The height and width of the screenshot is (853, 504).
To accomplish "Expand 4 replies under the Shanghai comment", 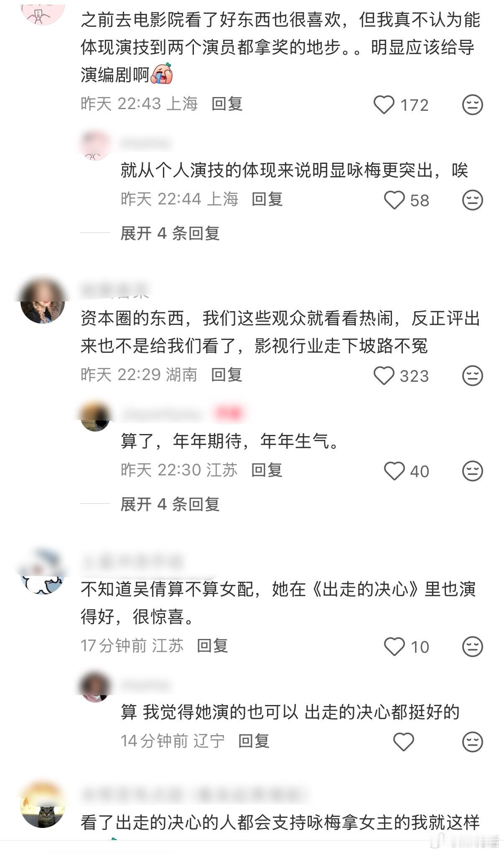I will click(x=170, y=233).
